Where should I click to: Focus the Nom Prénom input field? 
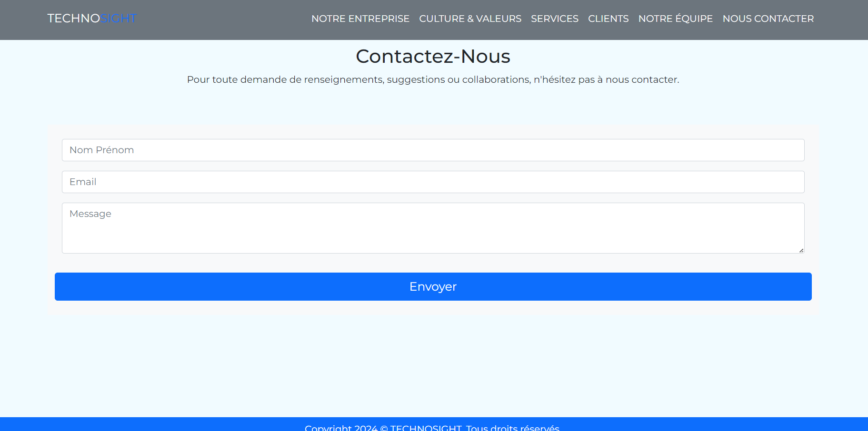[x=433, y=150]
